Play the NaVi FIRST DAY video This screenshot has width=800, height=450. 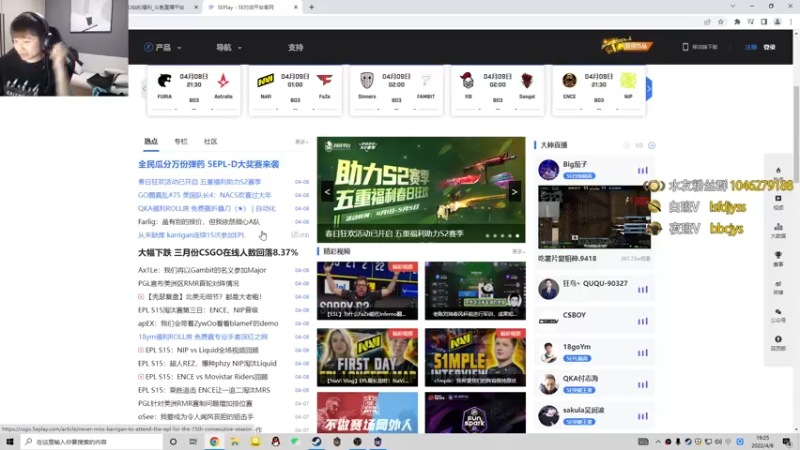pos(367,358)
